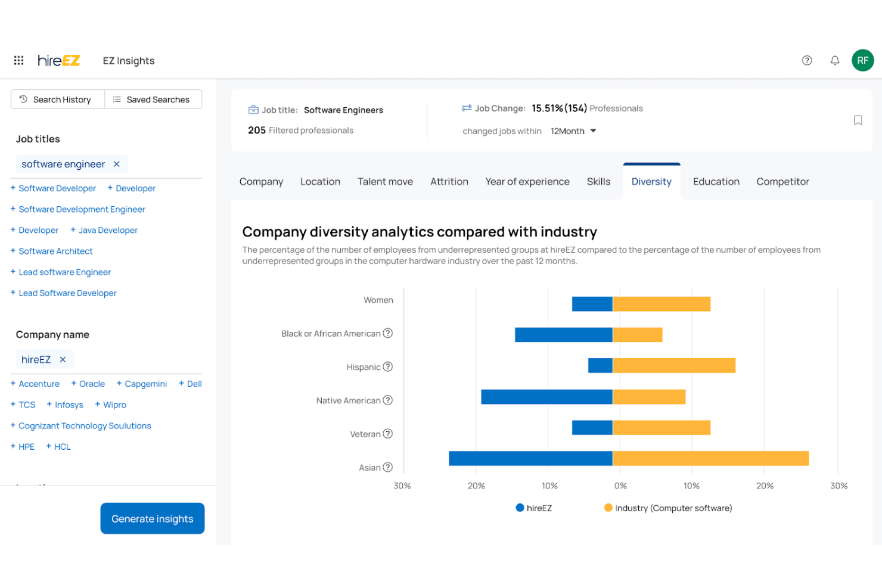Viewport: 882px width, 588px height.
Task: Add Wipro as a company
Action: coord(110,405)
